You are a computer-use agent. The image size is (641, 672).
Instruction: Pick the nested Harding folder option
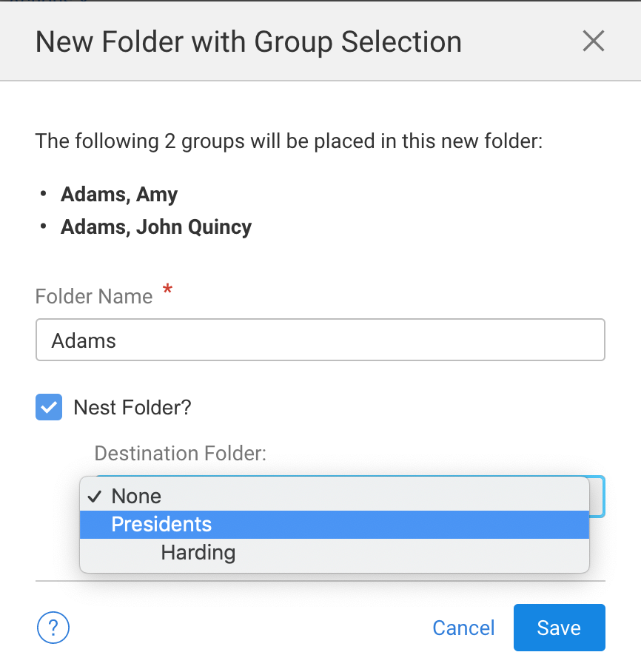[x=198, y=553]
